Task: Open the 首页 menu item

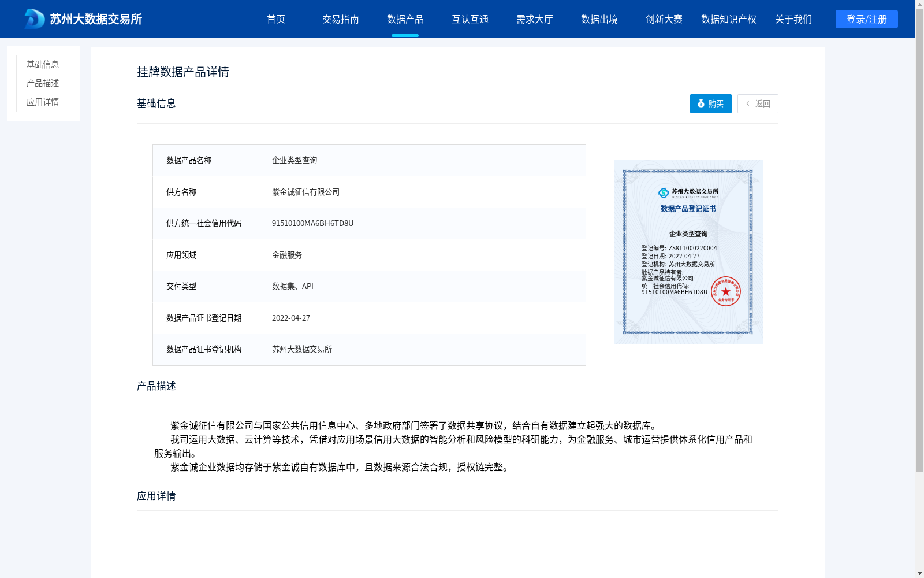Action: [276, 19]
